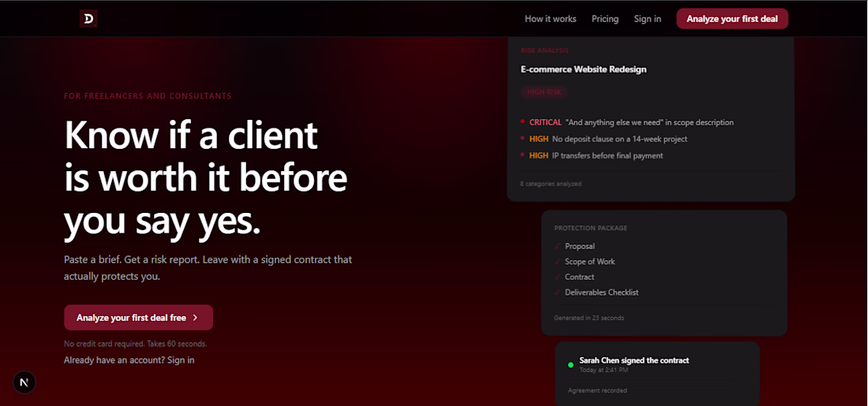Screen dimensions: 868x406
Task: Click the checkmark next to Proposal
Action: pyautogui.click(x=557, y=246)
